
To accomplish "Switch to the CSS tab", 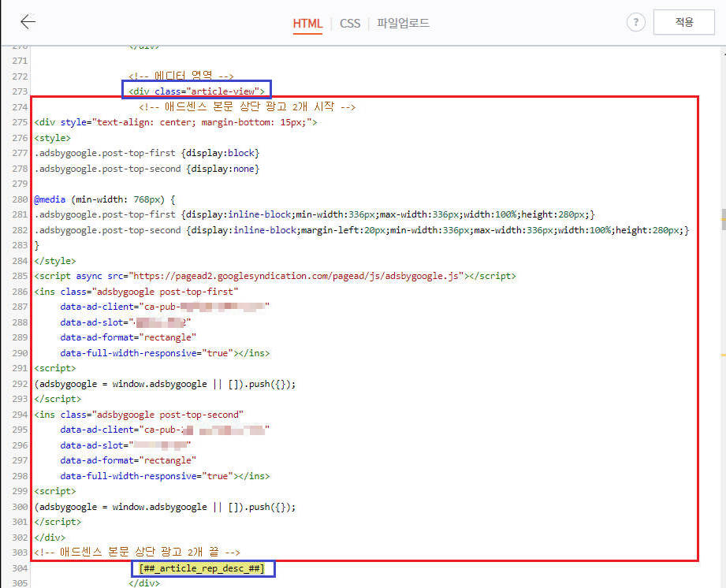I will 349,23.
